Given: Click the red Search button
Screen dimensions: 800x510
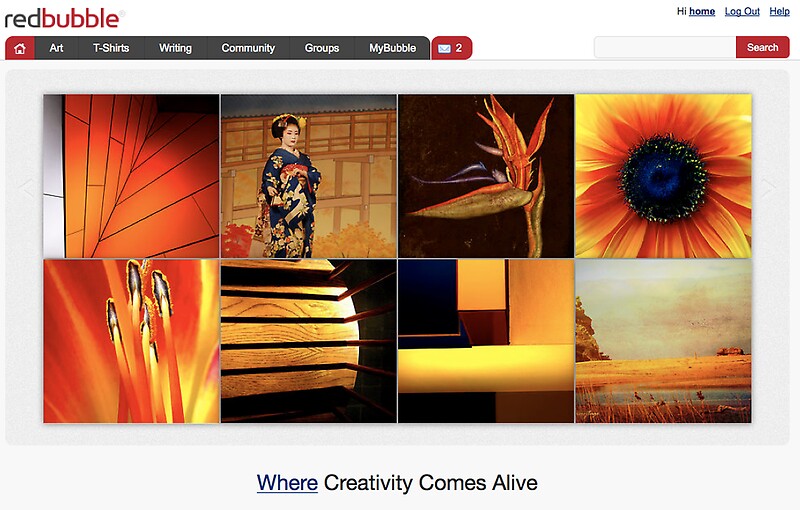Looking at the screenshot, I should 762,47.
